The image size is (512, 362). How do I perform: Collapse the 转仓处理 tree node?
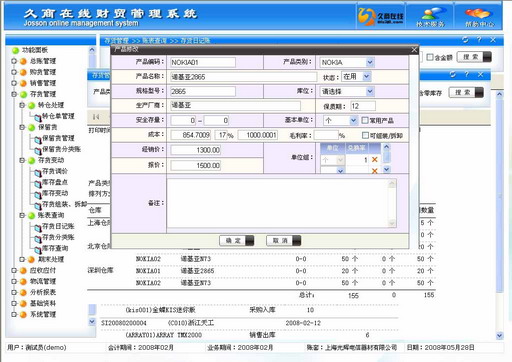(22, 105)
